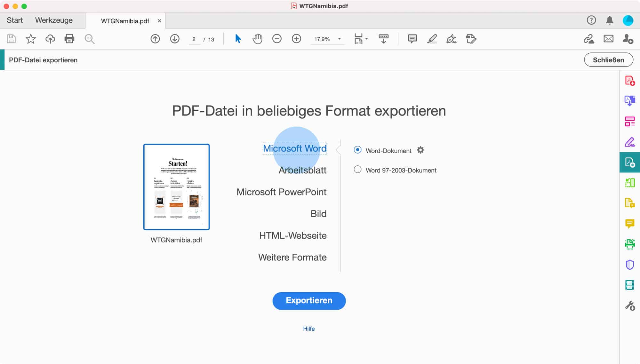Share a link to the file icon
This screenshot has width=640, height=364.
pos(589,39)
